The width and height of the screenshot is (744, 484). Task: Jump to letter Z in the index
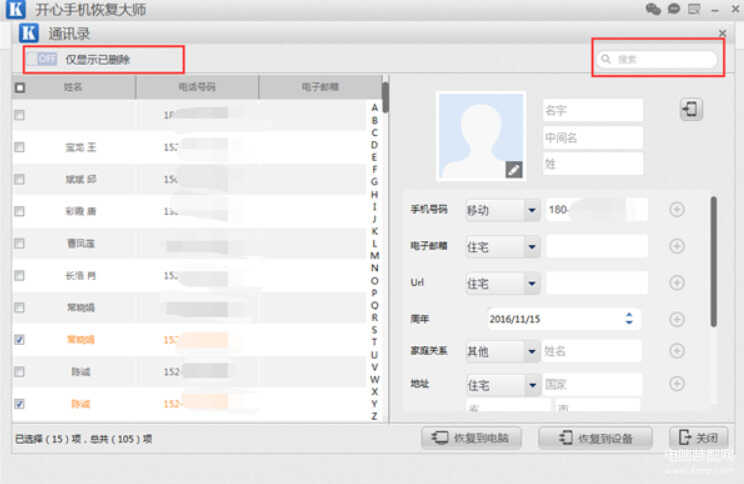click(x=374, y=416)
